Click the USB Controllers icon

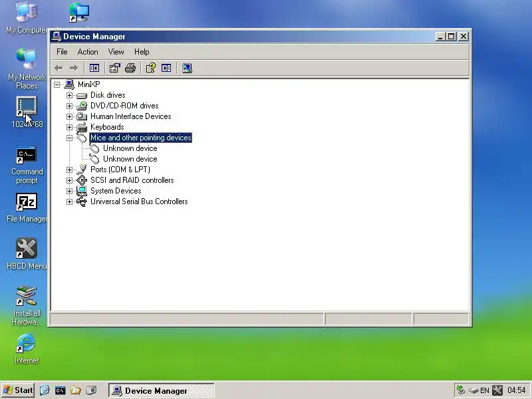[82, 201]
